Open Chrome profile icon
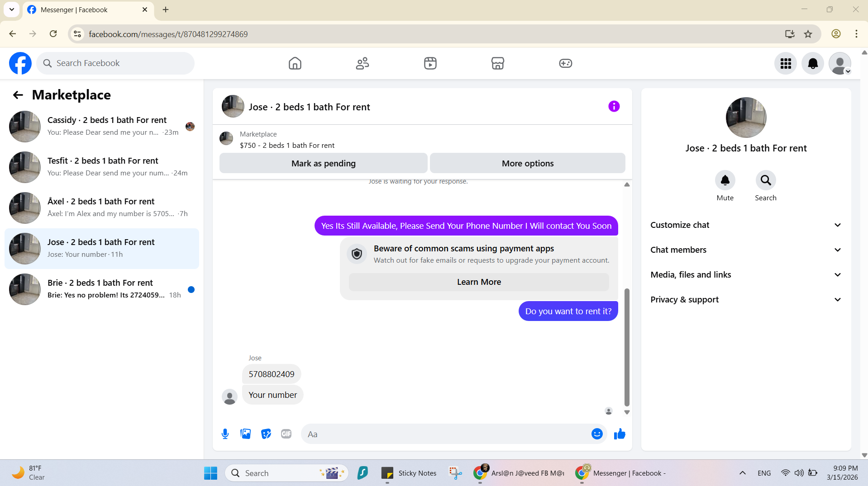Viewport: 868px width, 486px height. pos(836,34)
